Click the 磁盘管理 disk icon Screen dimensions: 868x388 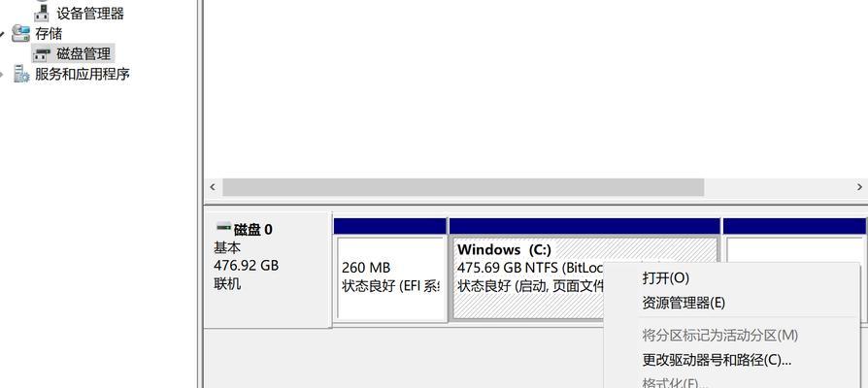coord(42,53)
